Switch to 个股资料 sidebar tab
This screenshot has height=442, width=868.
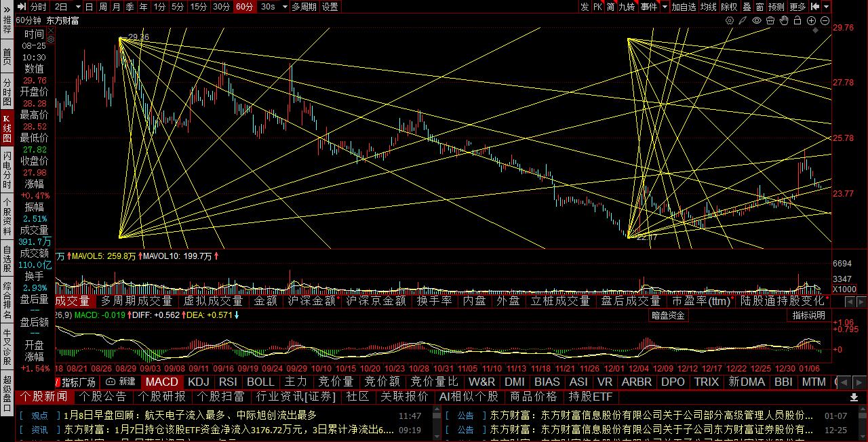point(7,216)
